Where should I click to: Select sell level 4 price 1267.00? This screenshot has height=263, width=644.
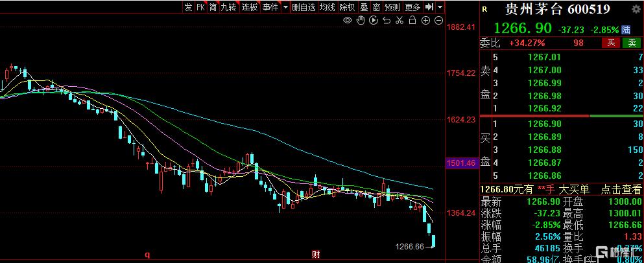tap(544, 70)
